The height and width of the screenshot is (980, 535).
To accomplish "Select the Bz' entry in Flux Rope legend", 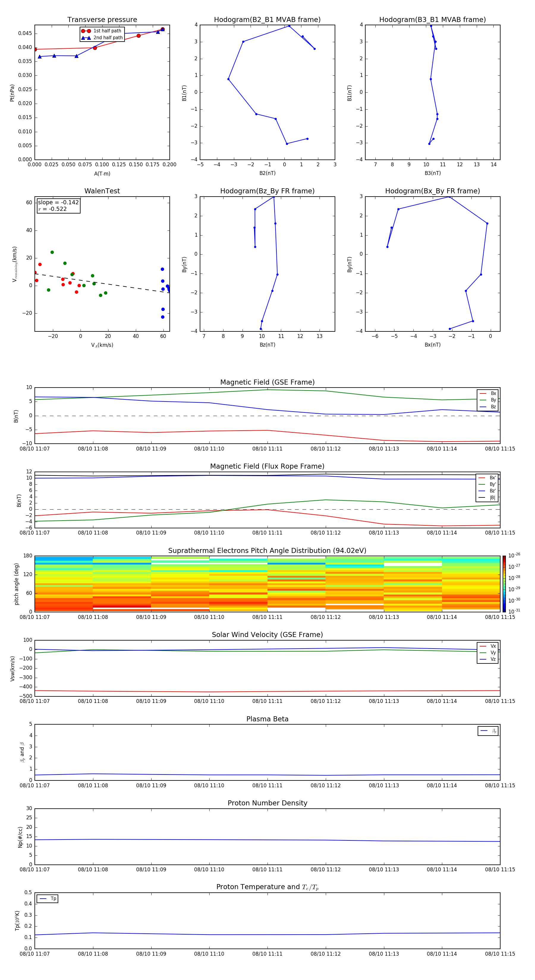I will click(487, 491).
